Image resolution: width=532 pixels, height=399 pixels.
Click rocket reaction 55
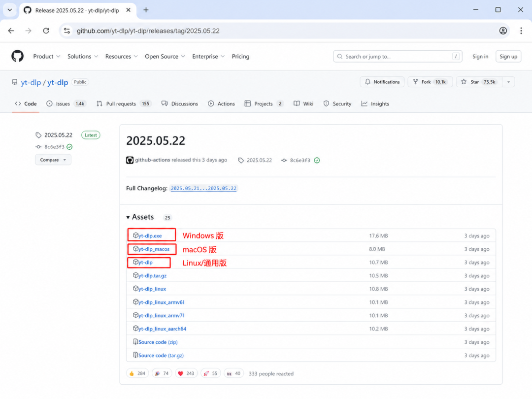coord(211,373)
